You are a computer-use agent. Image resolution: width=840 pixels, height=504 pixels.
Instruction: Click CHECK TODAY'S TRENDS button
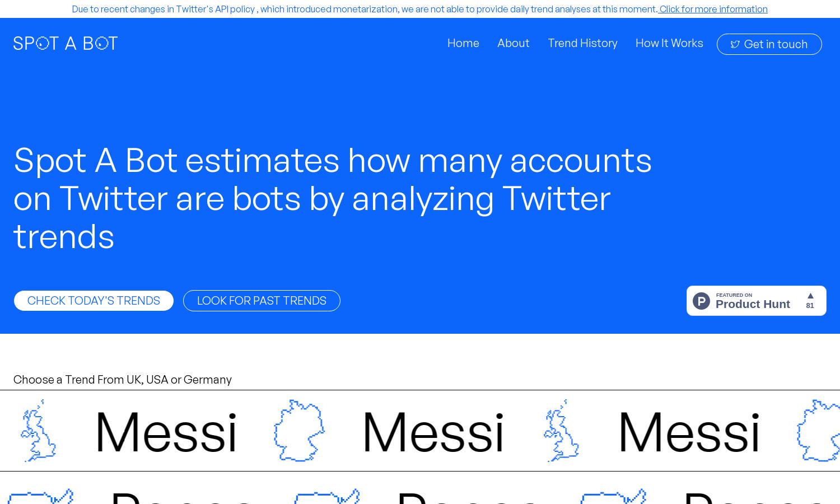94,301
